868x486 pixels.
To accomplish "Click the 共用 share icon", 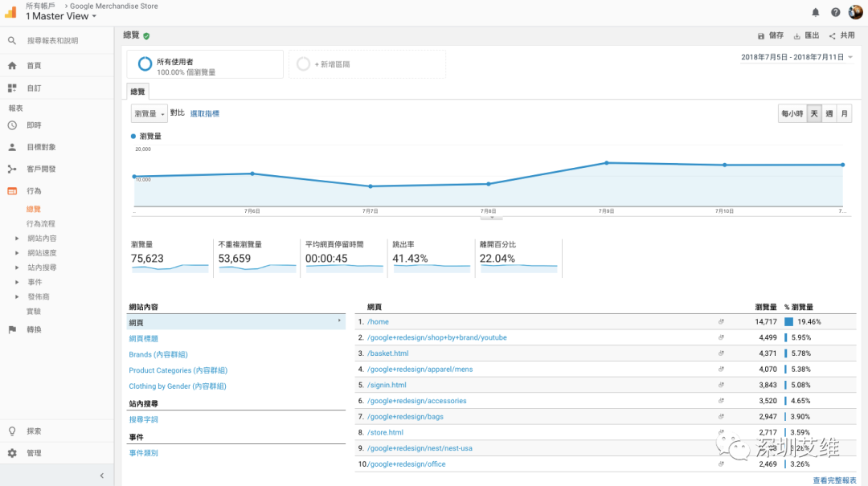I will (832, 36).
